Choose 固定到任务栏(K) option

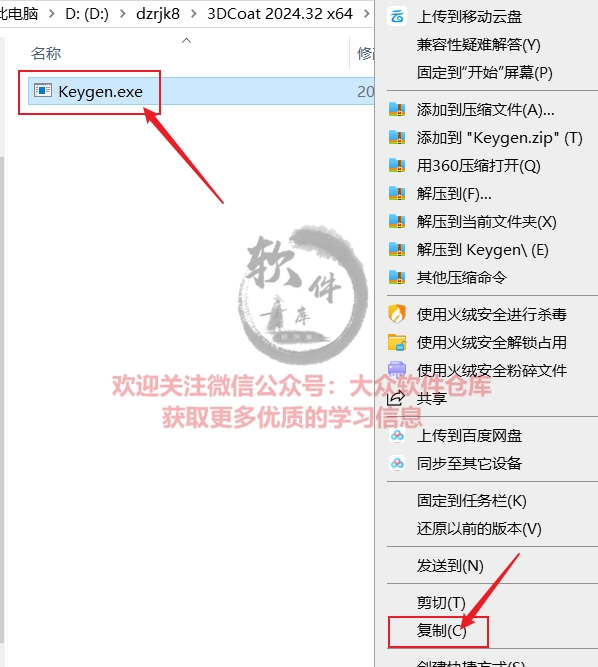point(472,501)
